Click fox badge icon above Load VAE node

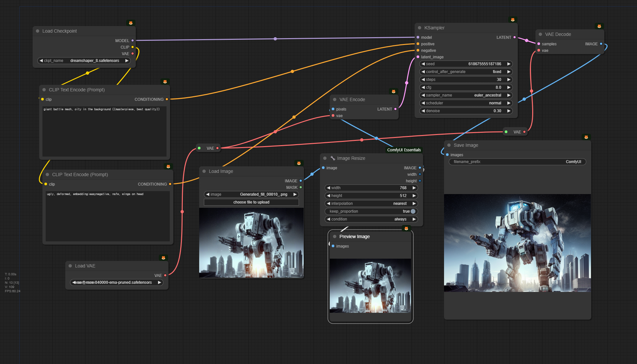click(x=163, y=258)
